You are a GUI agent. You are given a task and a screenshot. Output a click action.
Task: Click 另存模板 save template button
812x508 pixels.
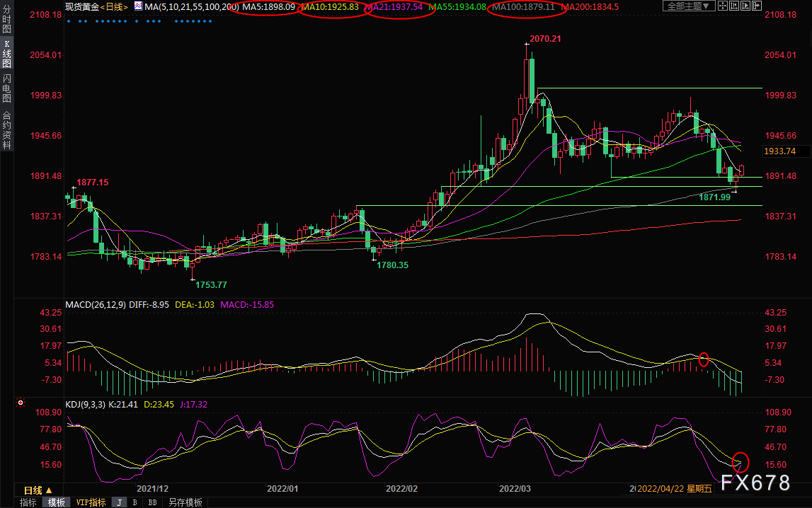click(x=185, y=502)
